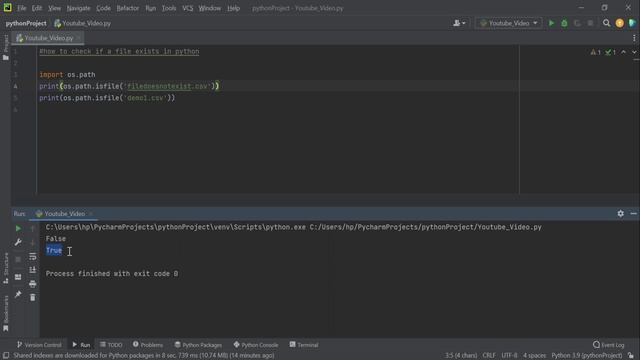Toggle tool window bars icon bottom-left corner
The width and height of the screenshot is (640, 360).
pos(6,356)
